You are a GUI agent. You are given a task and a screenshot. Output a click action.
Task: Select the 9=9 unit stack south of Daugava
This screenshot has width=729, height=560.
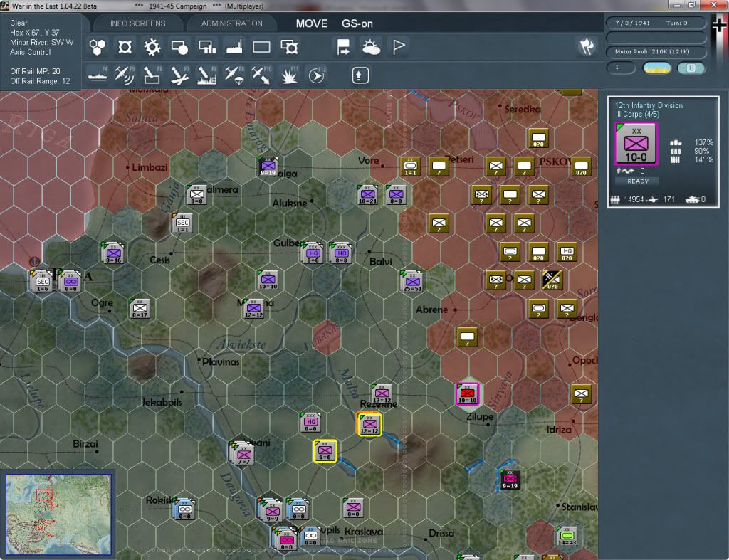(x=271, y=509)
